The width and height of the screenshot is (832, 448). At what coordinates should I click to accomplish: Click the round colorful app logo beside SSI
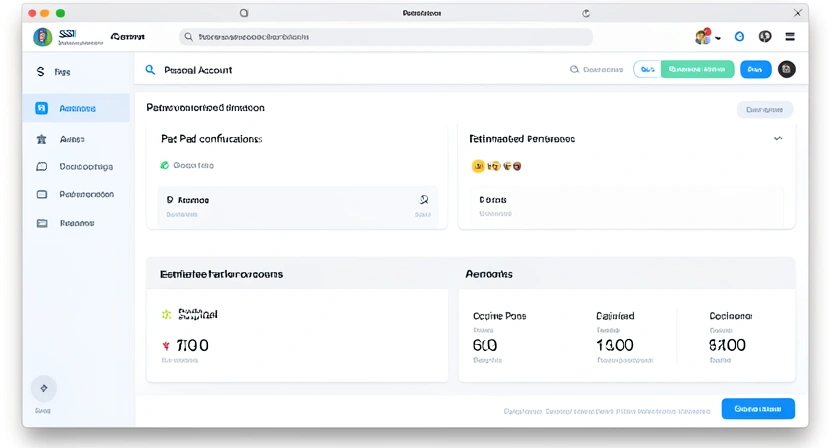pos(42,37)
